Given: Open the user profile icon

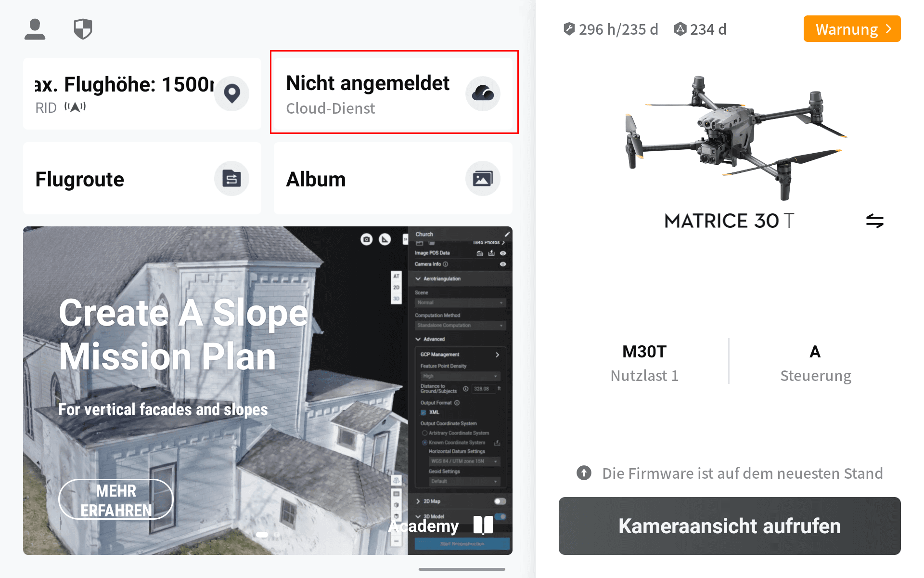Looking at the screenshot, I should [x=35, y=29].
